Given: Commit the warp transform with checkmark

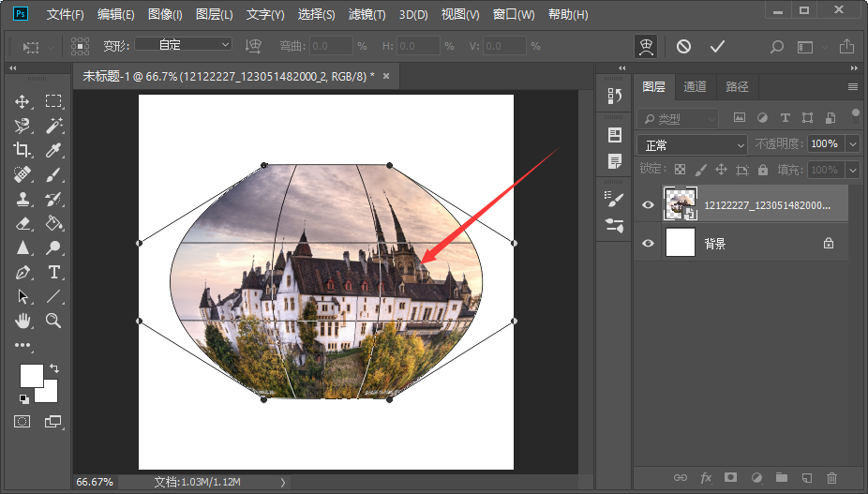Looking at the screenshot, I should point(717,47).
